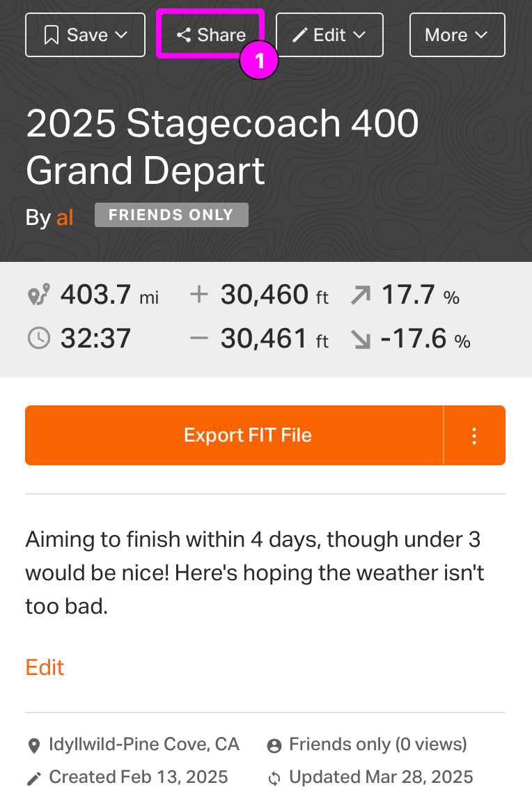
Task: Click the person icon beside Friends only
Action: click(274, 746)
